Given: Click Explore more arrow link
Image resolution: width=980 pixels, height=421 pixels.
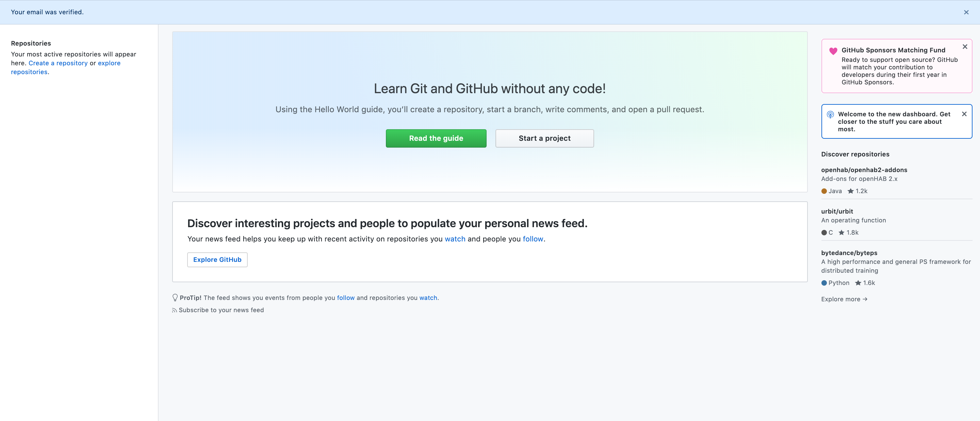Looking at the screenshot, I should click(x=844, y=299).
